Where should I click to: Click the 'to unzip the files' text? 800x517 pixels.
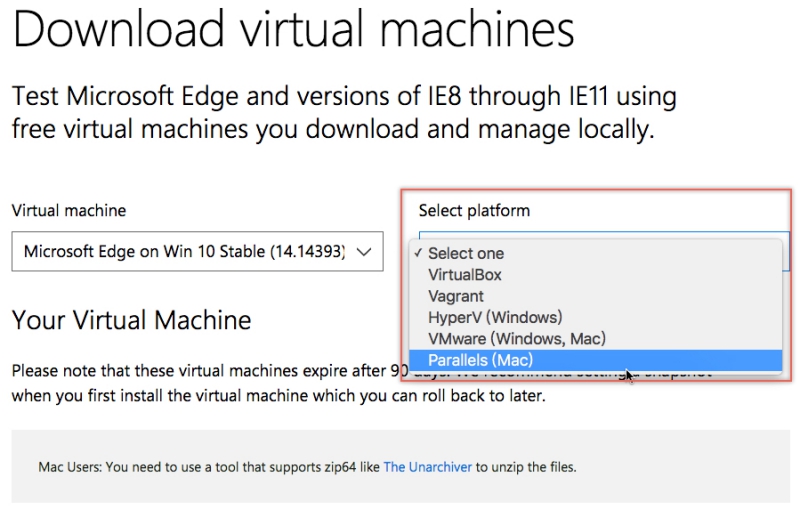pos(527,467)
